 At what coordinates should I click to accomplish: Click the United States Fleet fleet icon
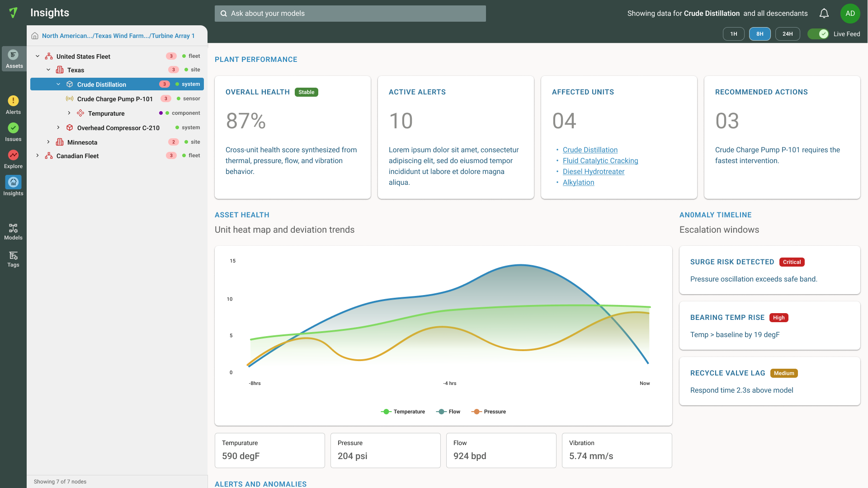pos(49,56)
